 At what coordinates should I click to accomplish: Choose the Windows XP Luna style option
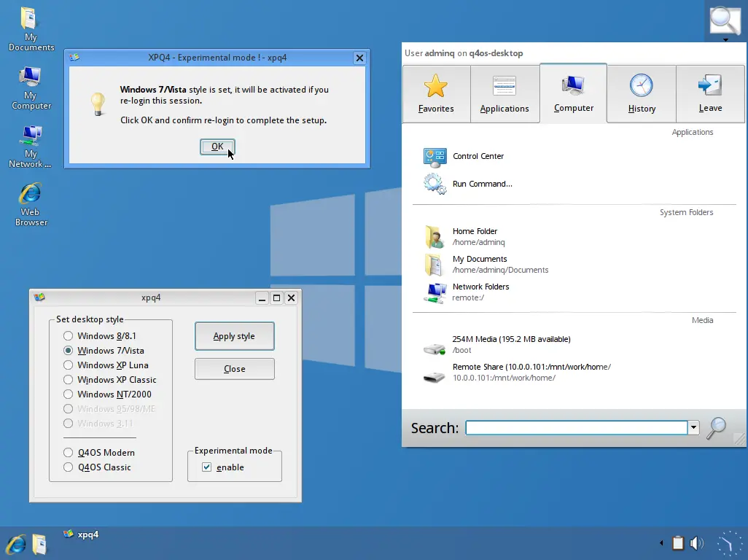[69, 365]
